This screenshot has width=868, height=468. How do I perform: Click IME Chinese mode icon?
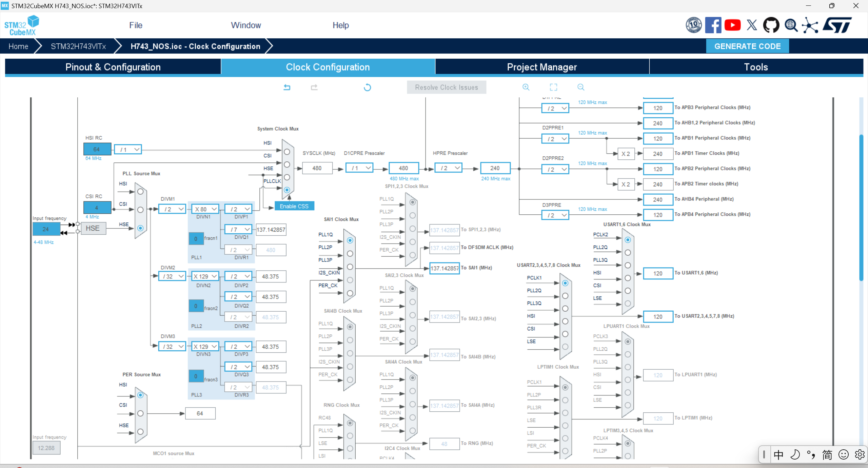(778, 454)
